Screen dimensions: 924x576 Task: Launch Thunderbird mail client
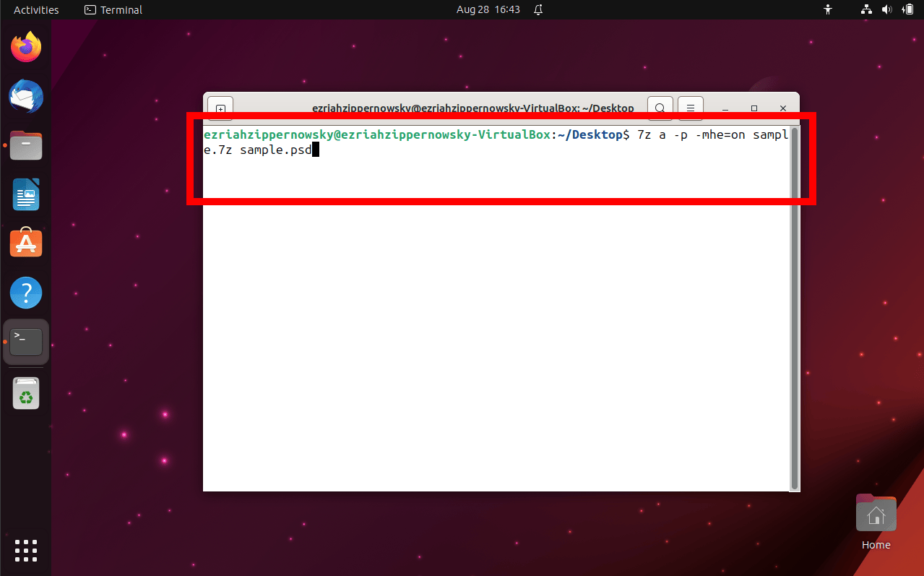(26, 96)
